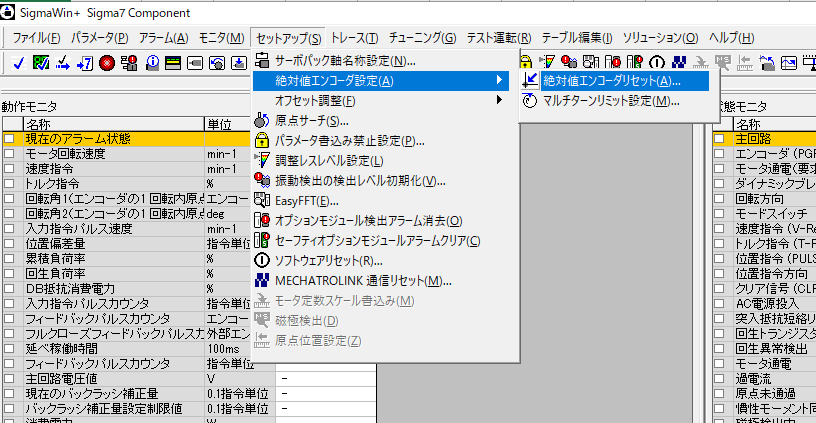Open the モニタ menu
This screenshot has height=423, width=816.
click(x=221, y=38)
